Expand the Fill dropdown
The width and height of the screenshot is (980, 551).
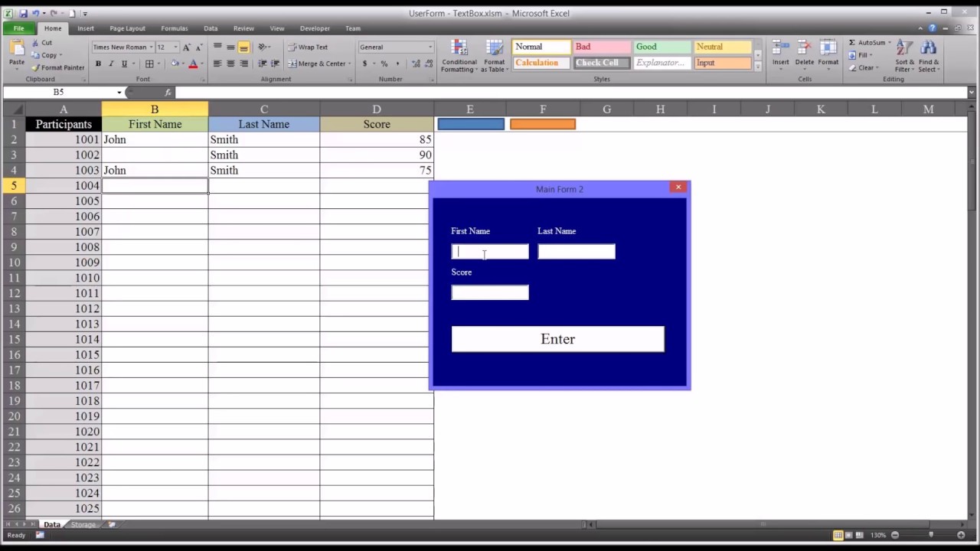pos(872,55)
